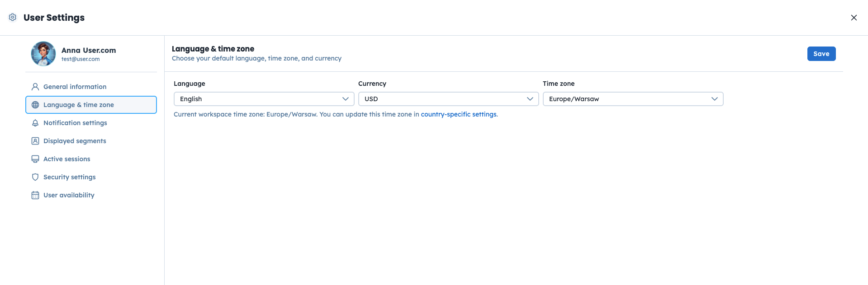
Task: Click the settings gear icon beside User Settings
Action: tap(13, 17)
